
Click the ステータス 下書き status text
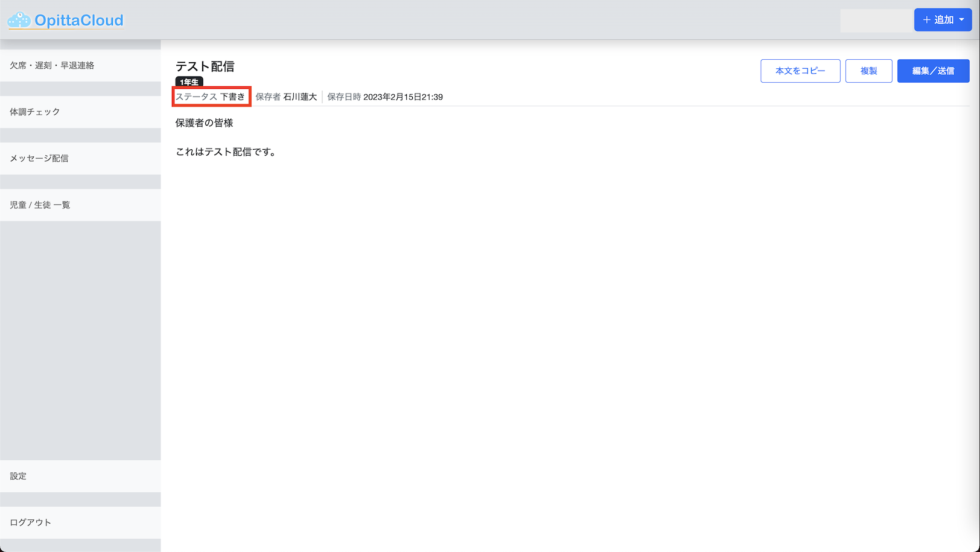coord(211,97)
